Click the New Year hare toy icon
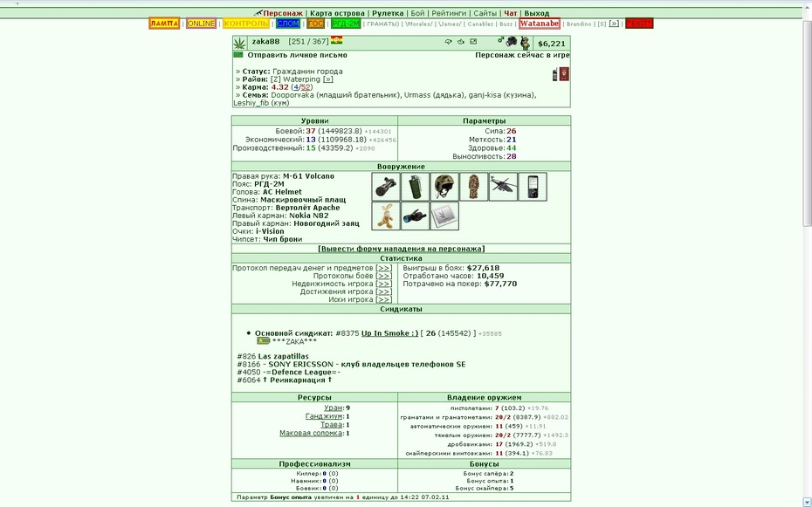Viewport: 812px width, 507px height. click(x=385, y=216)
